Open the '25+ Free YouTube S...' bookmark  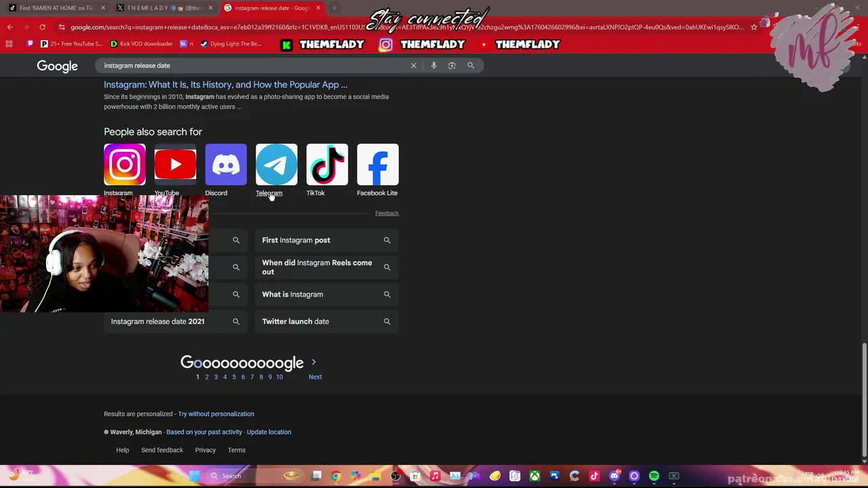[x=71, y=44]
